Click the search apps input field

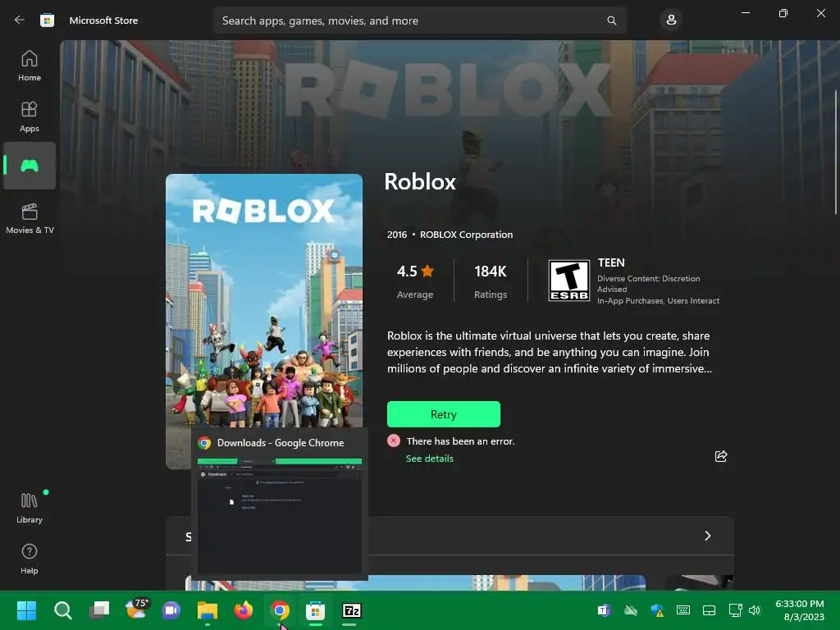420,21
